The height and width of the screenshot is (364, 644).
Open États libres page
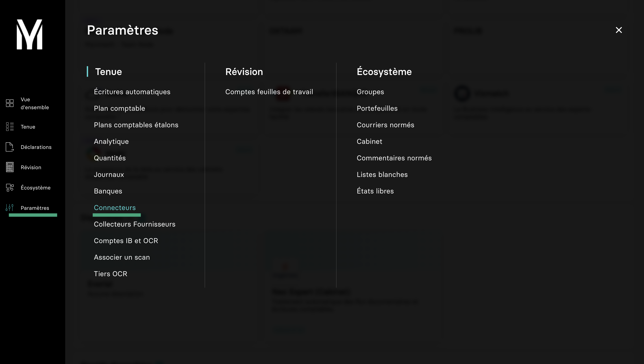375,191
